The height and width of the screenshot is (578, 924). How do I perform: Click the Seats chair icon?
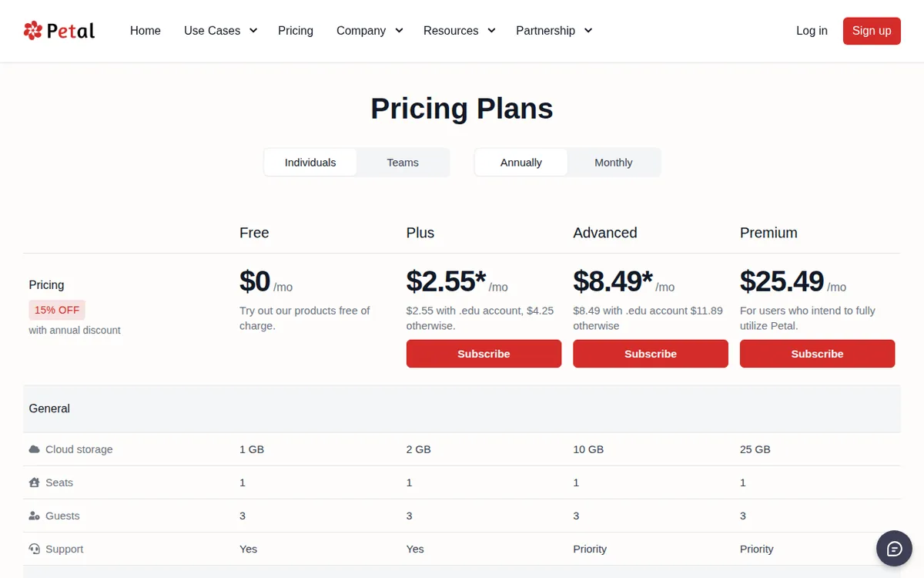(34, 482)
